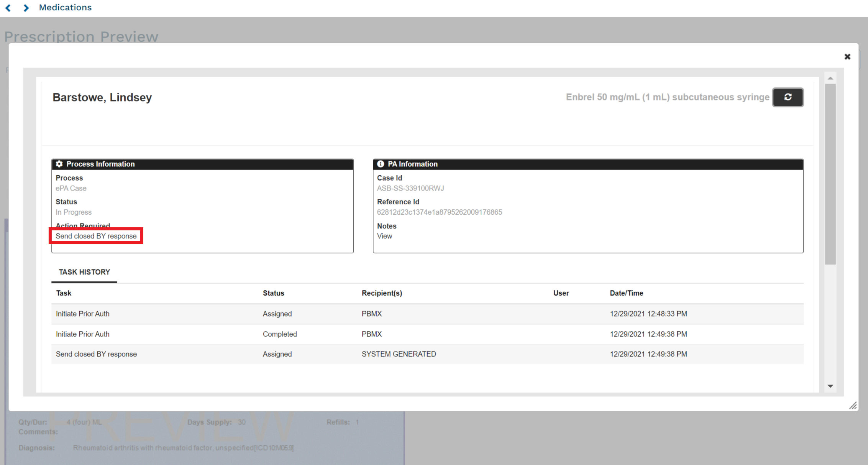Go forward with the right arrow

coord(26,8)
